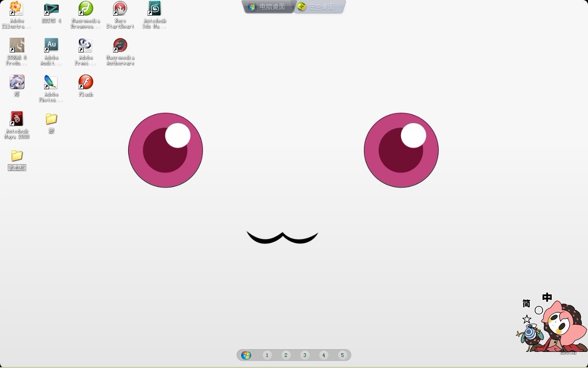
Task: Select the Macromedia Dreamweaver icon
Action: [x=85, y=9]
